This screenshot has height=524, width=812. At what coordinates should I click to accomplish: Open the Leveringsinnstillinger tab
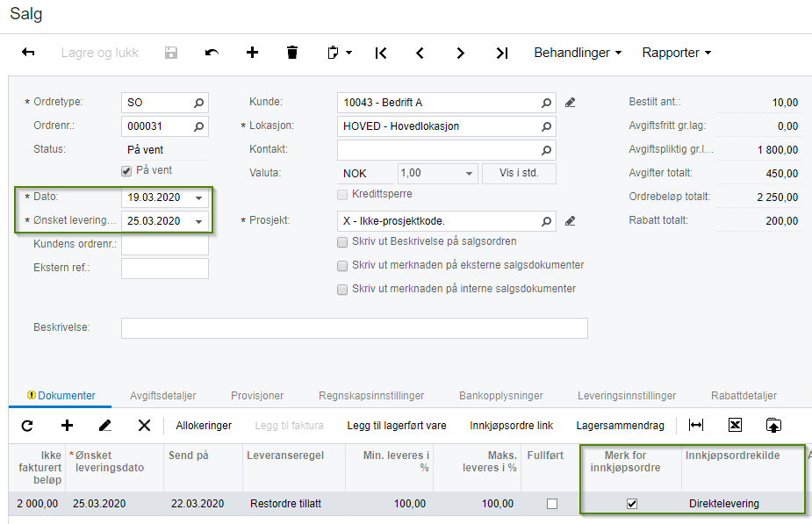(626, 396)
